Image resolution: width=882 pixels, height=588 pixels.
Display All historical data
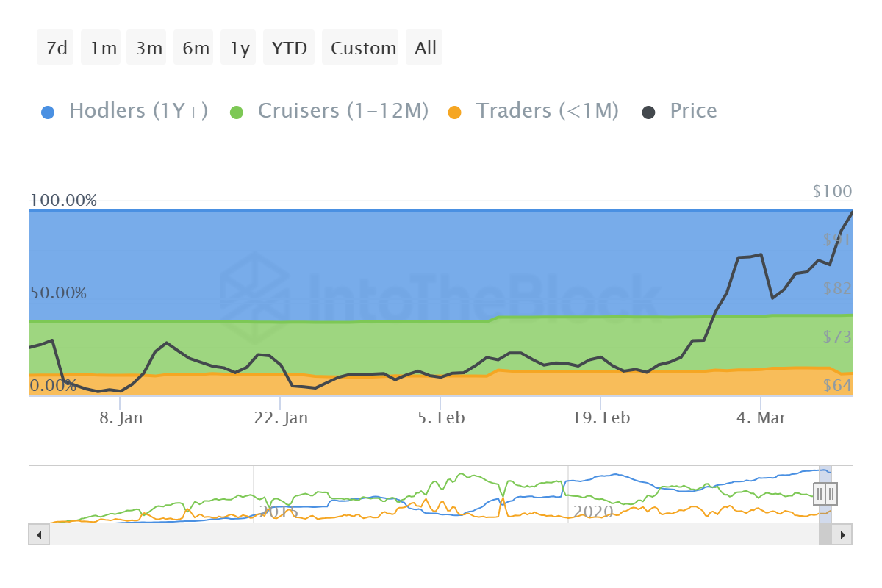pos(425,49)
